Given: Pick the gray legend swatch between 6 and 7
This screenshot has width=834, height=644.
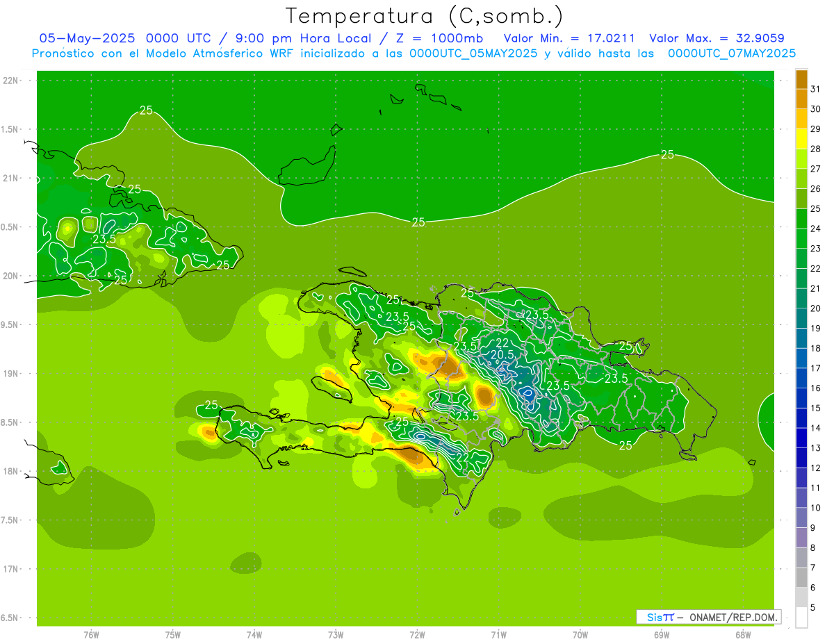Looking at the screenshot, I should point(801,578).
